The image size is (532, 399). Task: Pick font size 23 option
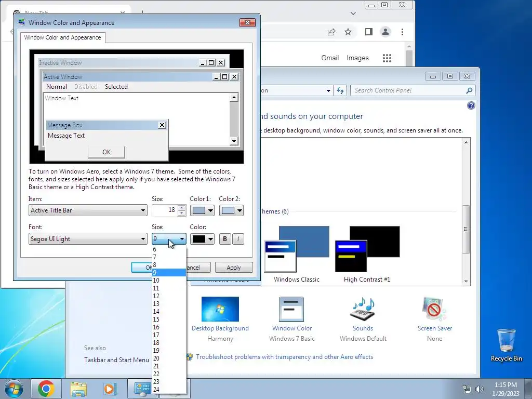[x=169, y=382]
